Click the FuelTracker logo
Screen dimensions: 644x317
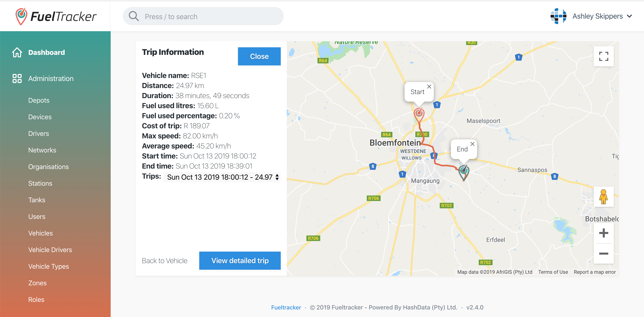coord(56,16)
